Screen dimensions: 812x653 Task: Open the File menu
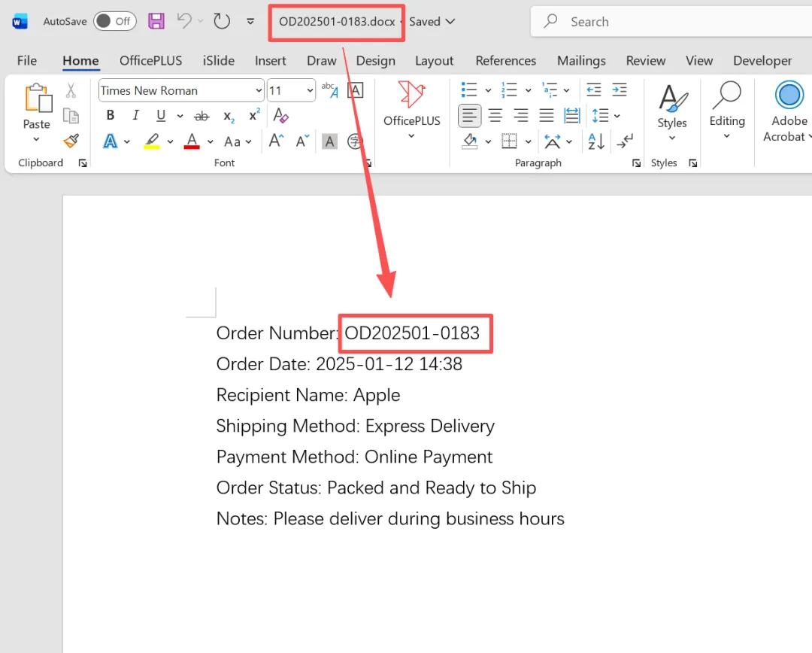pyautogui.click(x=27, y=61)
